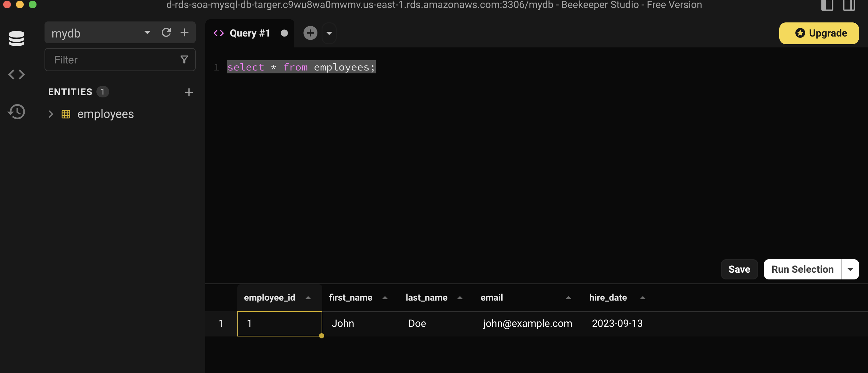Click the filter funnel icon
The image size is (868, 373).
pyautogui.click(x=184, y=59)
